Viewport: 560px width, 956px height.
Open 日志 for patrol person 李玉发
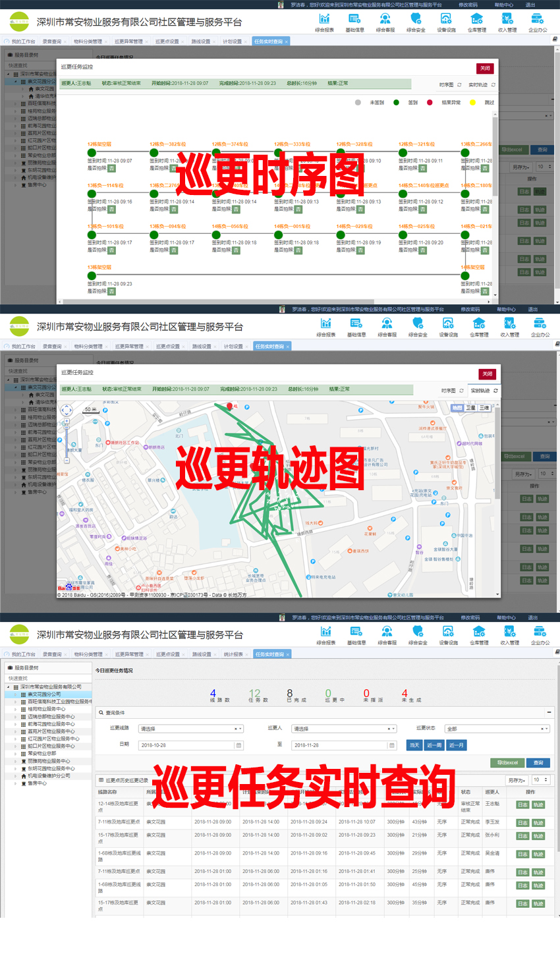click(x=522, y=822)
